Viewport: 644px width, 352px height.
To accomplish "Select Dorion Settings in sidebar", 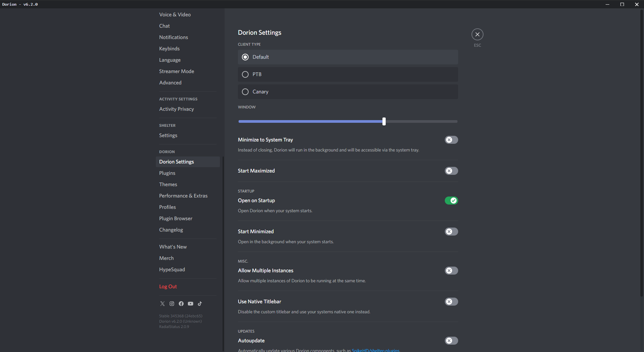I will pos(188,162).
